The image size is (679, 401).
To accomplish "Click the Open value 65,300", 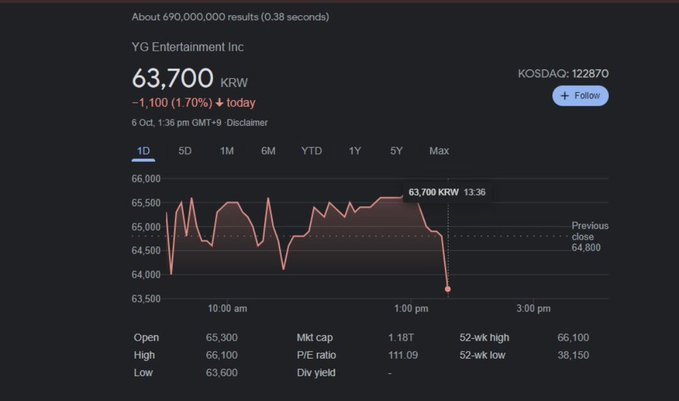I will 222,337.
